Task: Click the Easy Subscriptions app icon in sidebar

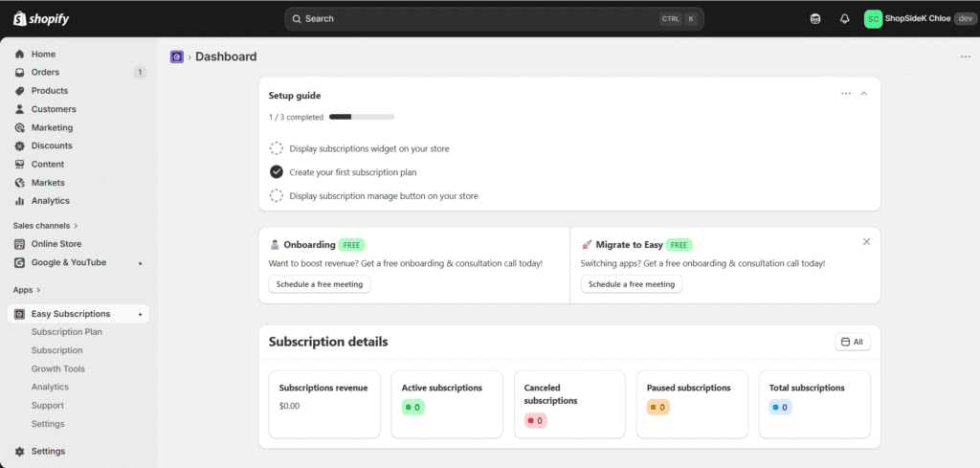Action: click(x=19, y=314)
